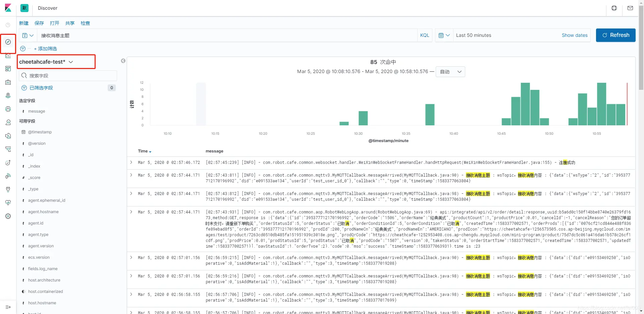
Task: Click the 保存 menu item
Action: click(39, 23)
